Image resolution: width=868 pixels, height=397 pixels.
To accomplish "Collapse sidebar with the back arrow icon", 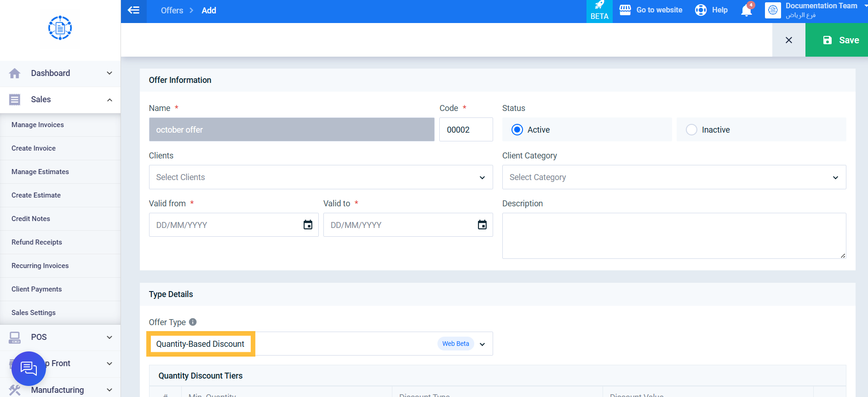I will click(x=133, y=10).
